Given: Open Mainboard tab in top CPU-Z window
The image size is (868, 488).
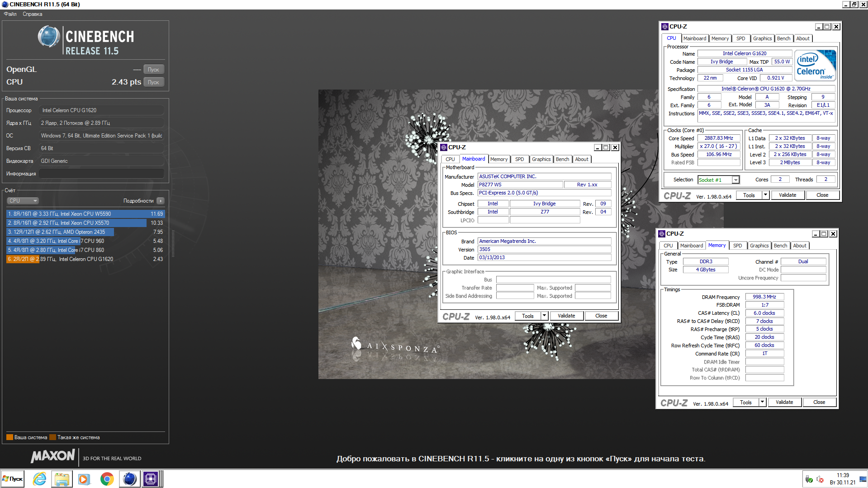Looking at the screenshot, I should coord(694,38).
